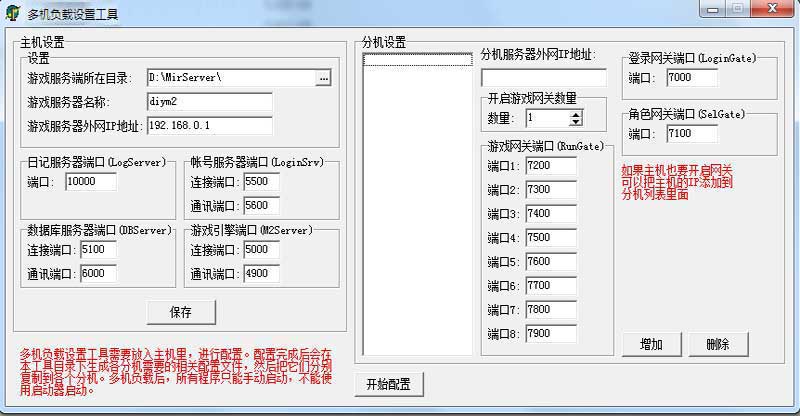
Task: Minimize the 多机负载设置工具 window
Action: [x=713, y=9]
